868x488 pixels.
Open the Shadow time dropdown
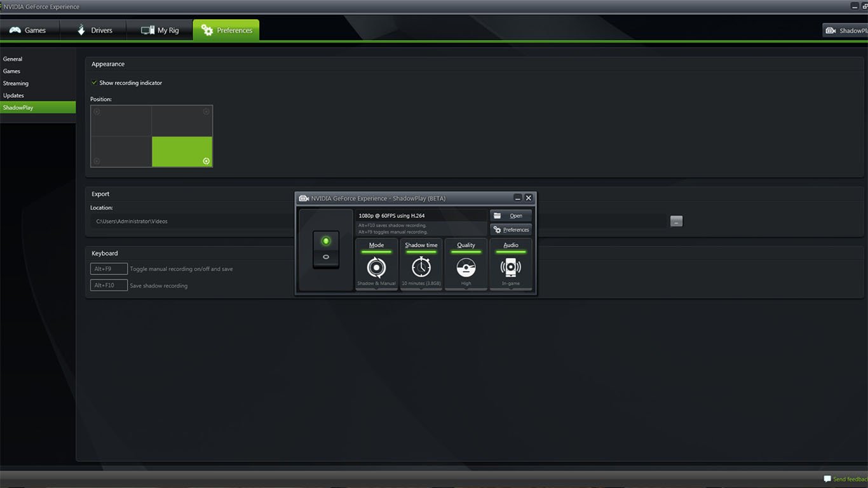click(x=421, y=264)
